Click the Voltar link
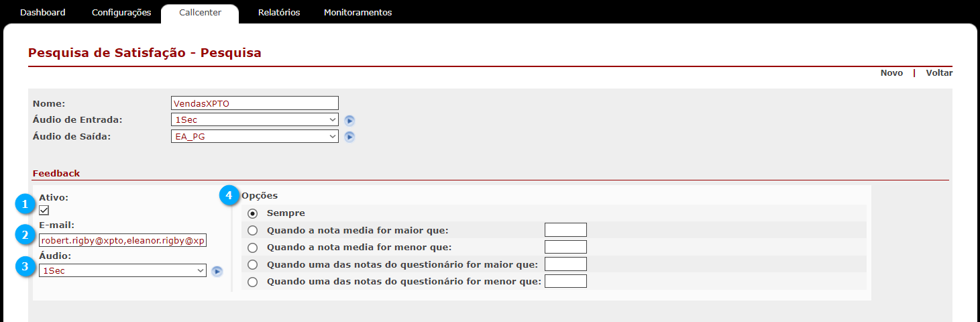The image size is (980, 322). [x=939, y=73]
